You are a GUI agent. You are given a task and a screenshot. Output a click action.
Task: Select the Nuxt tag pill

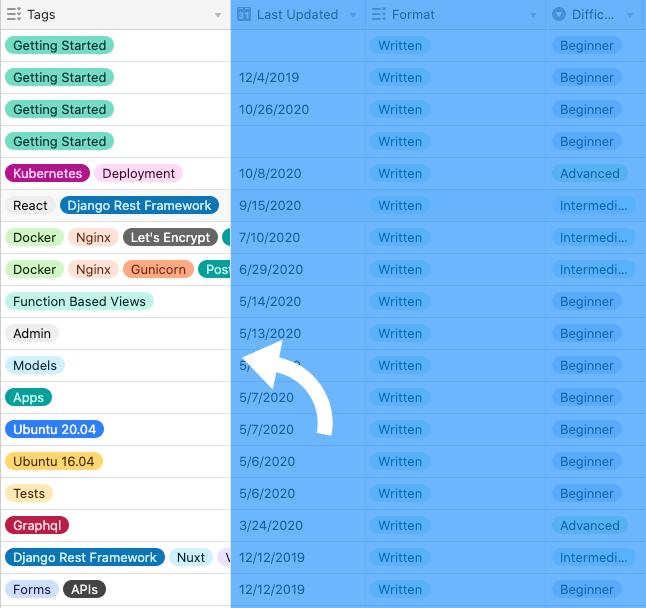point(190,557)
